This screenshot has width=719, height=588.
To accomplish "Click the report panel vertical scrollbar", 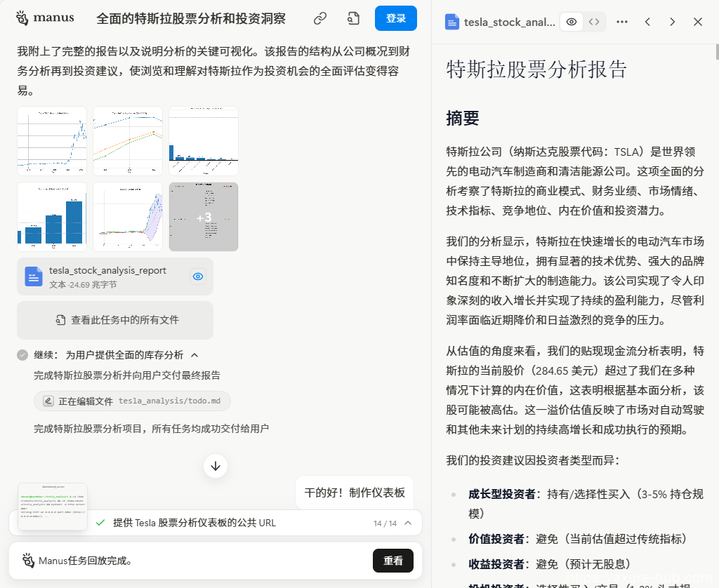I will [716, 53].
